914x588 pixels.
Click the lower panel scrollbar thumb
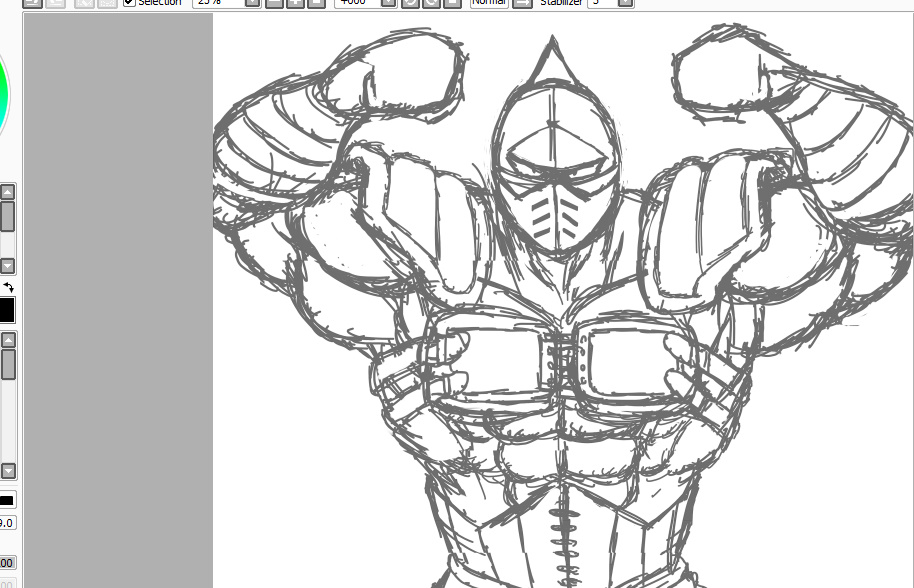click(x=8, y=364)
